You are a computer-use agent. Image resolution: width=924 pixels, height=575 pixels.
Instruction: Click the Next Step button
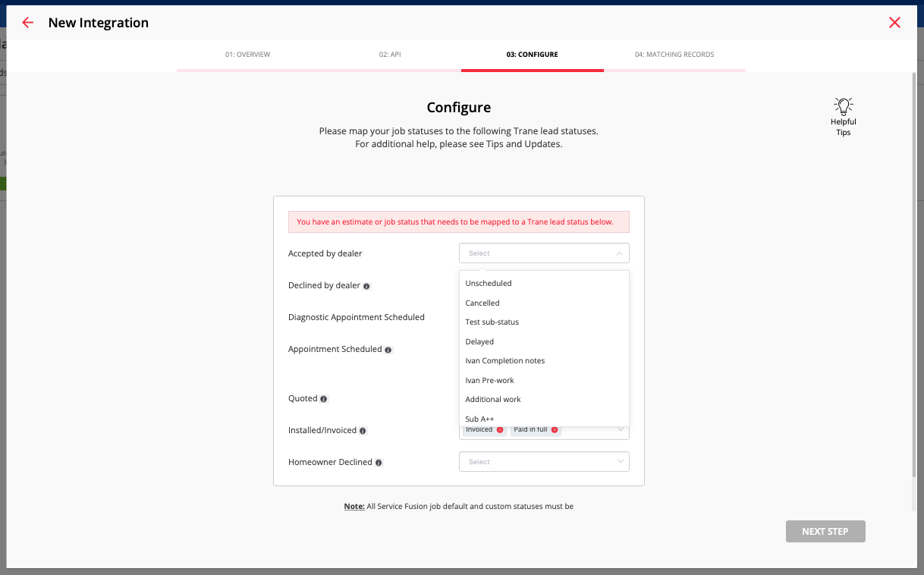point(825,531)
